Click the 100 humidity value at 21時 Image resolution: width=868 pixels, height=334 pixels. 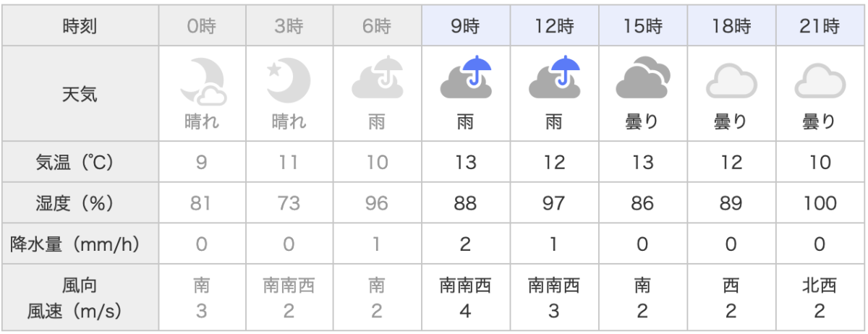point(820,203)
